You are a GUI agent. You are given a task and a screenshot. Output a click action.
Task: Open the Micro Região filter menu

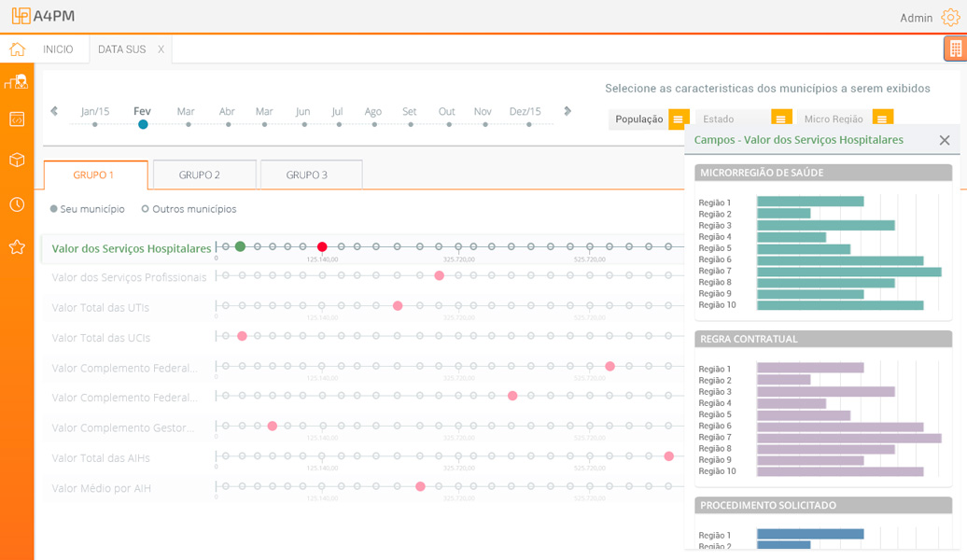(882, 119)
